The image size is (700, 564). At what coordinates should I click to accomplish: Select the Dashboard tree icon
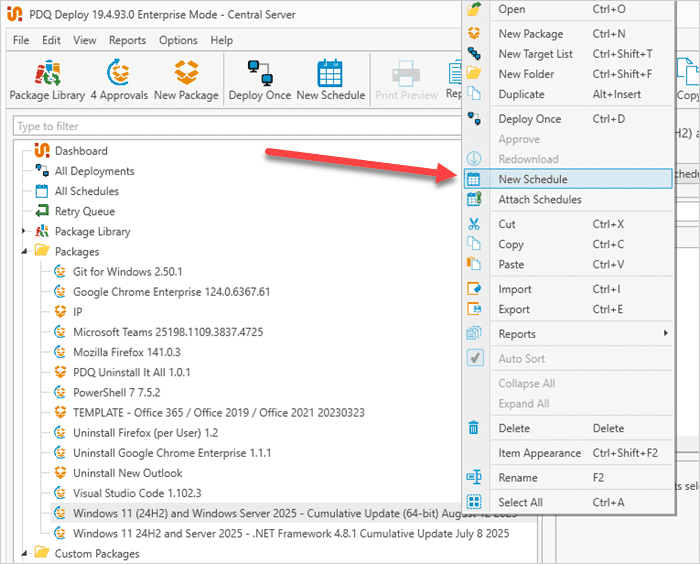tap(42, 150)
